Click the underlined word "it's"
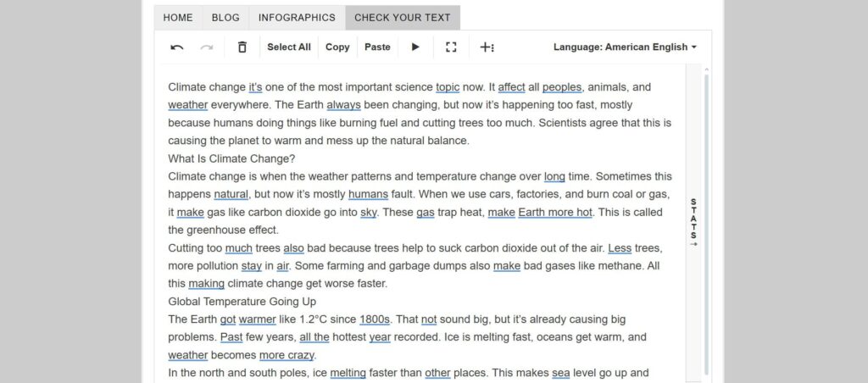868x383 pixels. [255, 87]
